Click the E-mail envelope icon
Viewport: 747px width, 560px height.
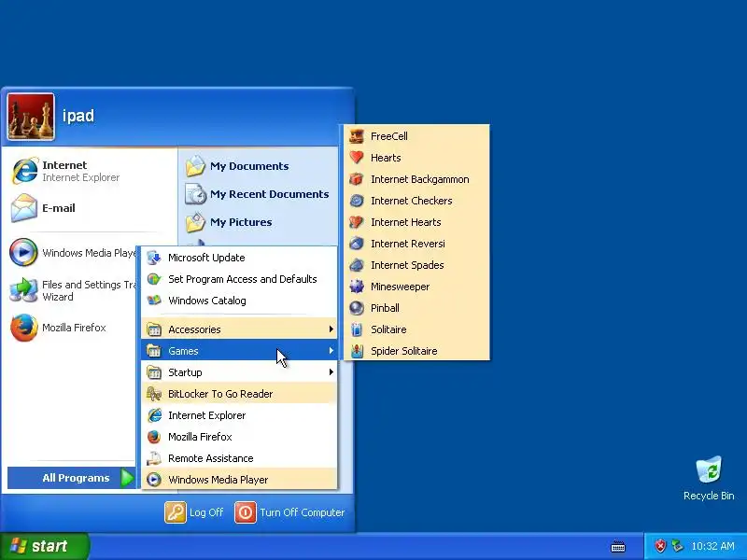pyautogui.click(x=24, y=207)
